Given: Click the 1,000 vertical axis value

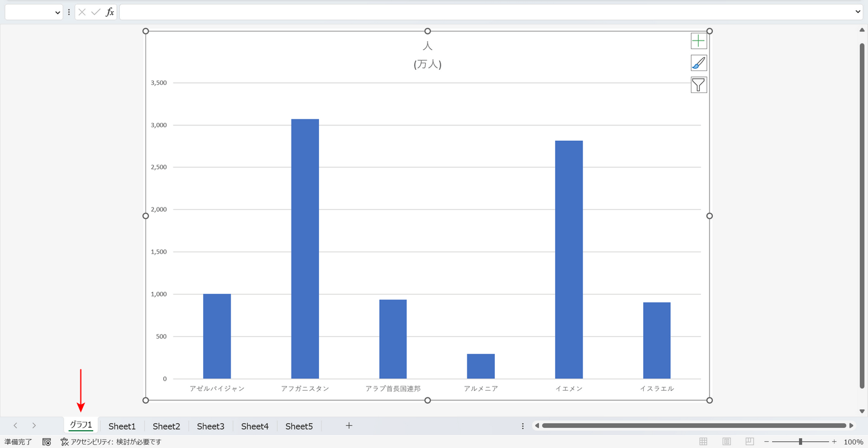Looking at the screenshot, I should (159, 294).
